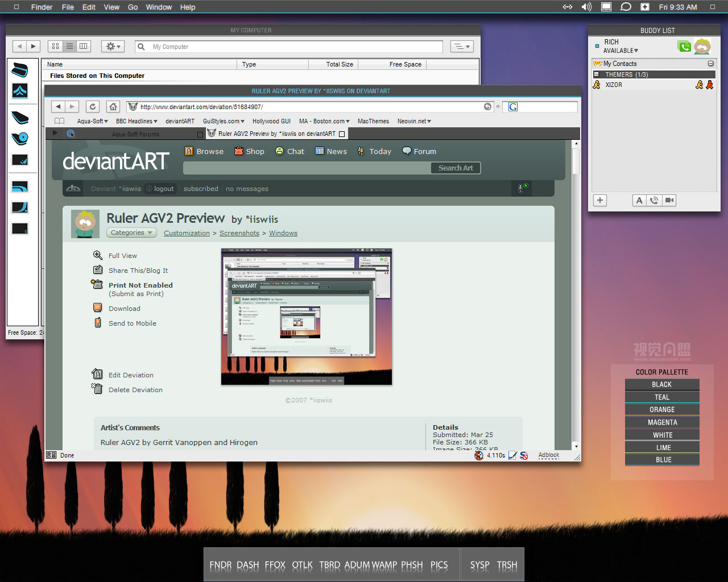Click the Search Art button
Screen dimensions: 728x582
pos(456,168)
